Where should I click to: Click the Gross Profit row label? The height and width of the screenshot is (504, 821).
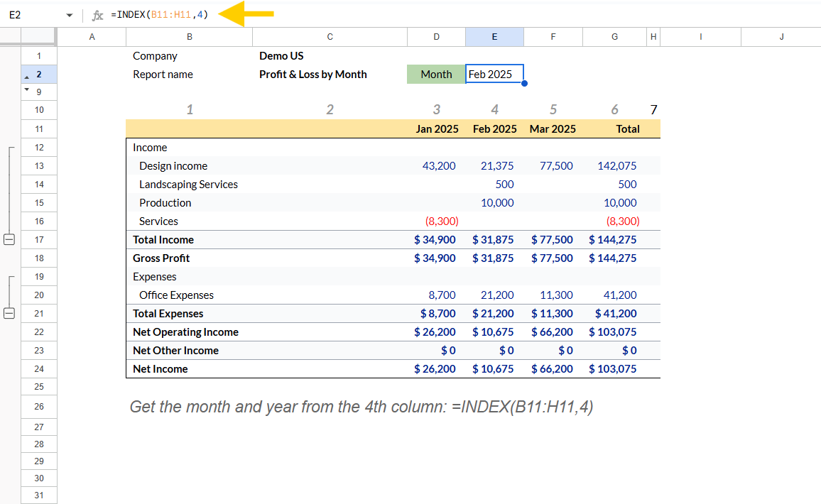tap(161, 258)
